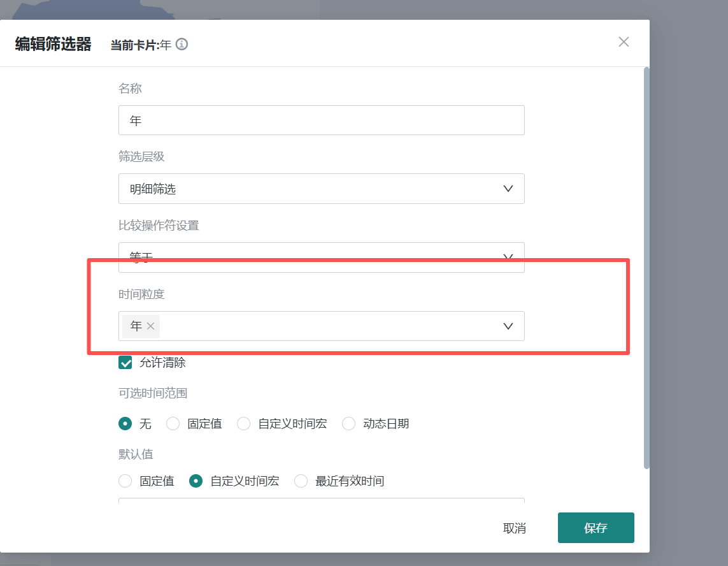Toggle the 允许清除 checkbox

(x=125, y=363)
